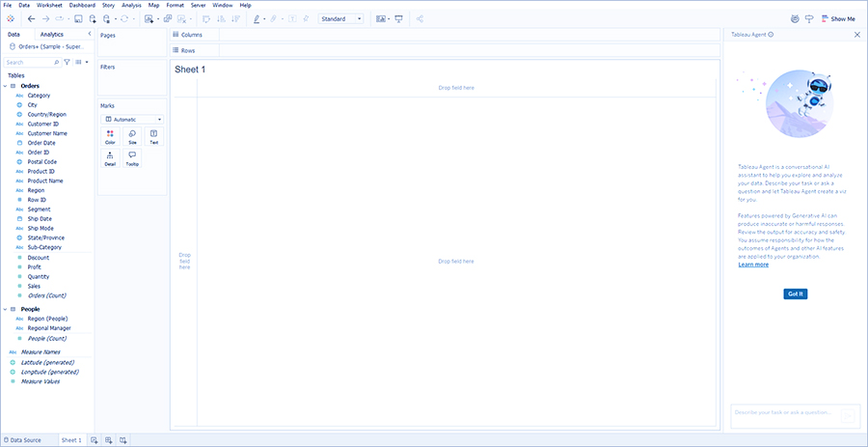This screenshot has height=447, width=868.
Task: Click the Tableau Agent robot face icon
Action: tap(795, 19)
